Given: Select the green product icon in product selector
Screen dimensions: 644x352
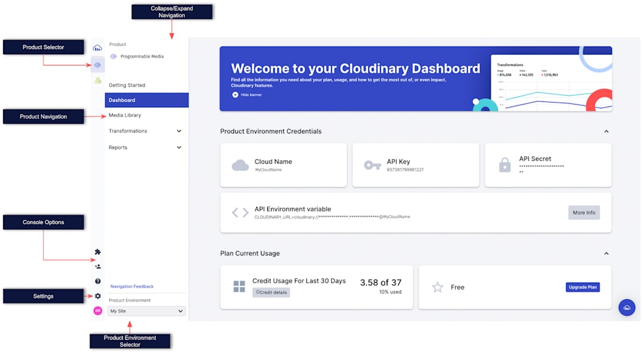Looking at the screenshot, I should tap(97, 81).
